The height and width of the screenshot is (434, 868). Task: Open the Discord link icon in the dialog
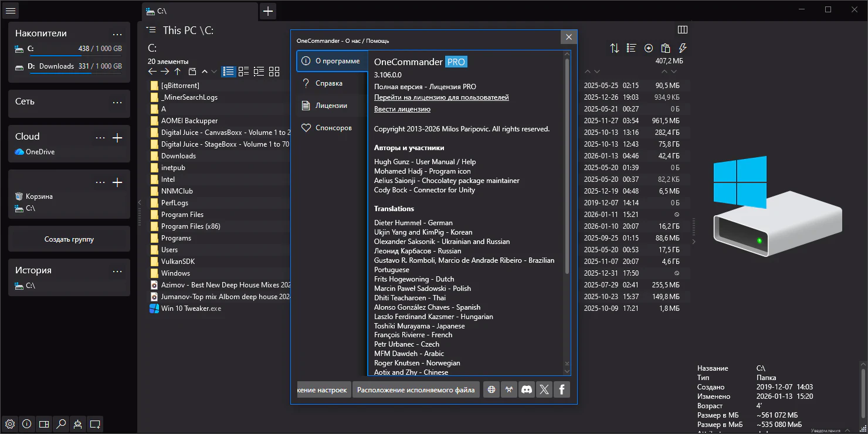coord(527,389)
